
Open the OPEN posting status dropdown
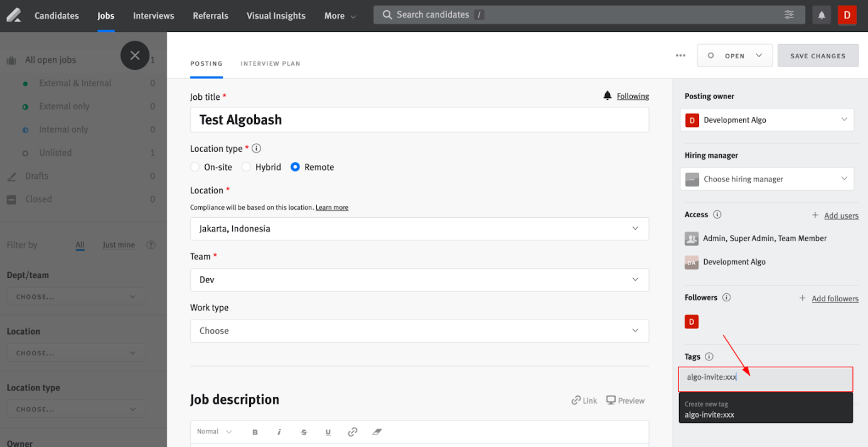click(x=734, y=55)
